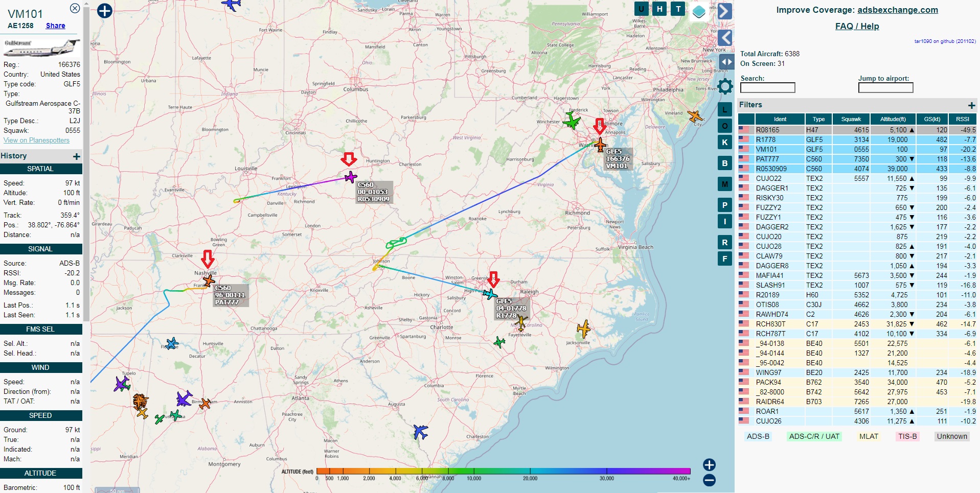Sort table by RSSI column
This screenshot has height=493, width=980.
click(x=963, y=119)
